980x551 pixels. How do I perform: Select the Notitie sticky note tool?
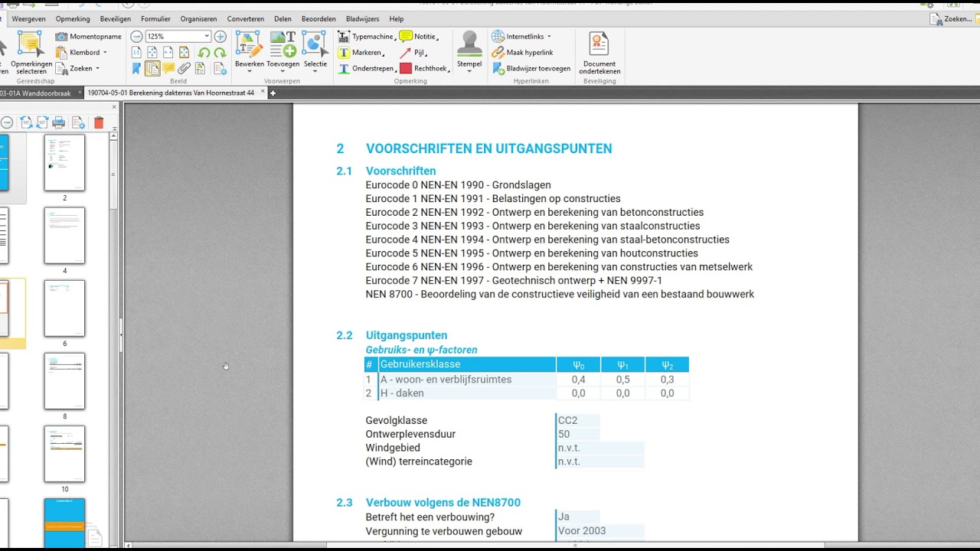point(417,37)
